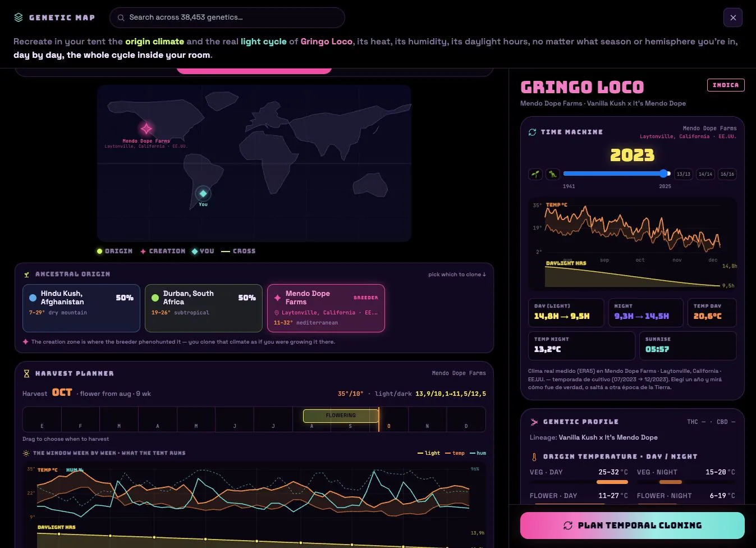
Task: Select the 16/16 light cycle preset
Action: pyautogui.click(x=727, y=174)
